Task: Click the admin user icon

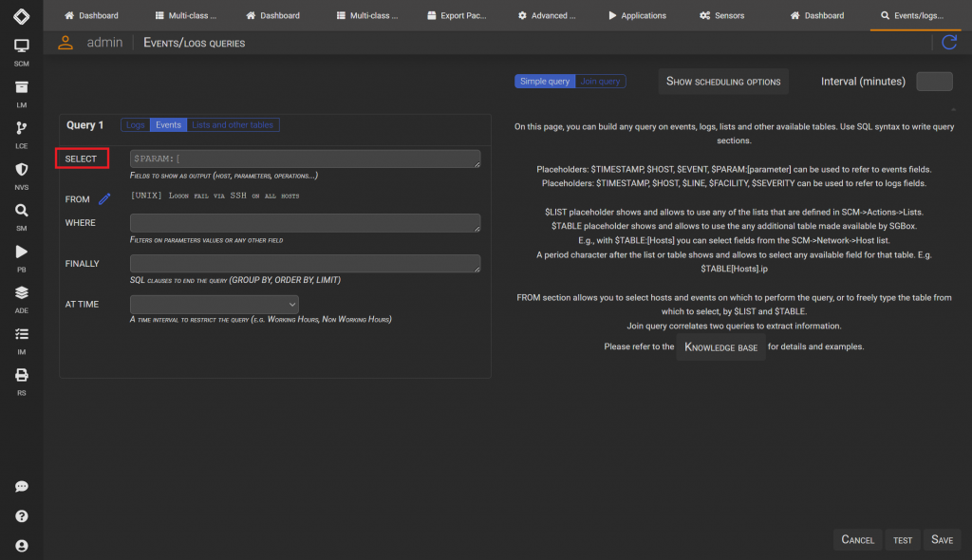Action: tap(65, 42)
